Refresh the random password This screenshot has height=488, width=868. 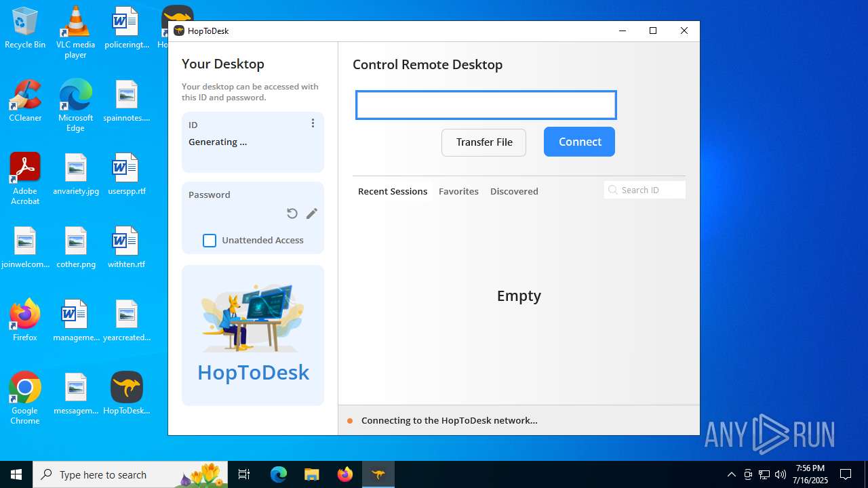292,213
